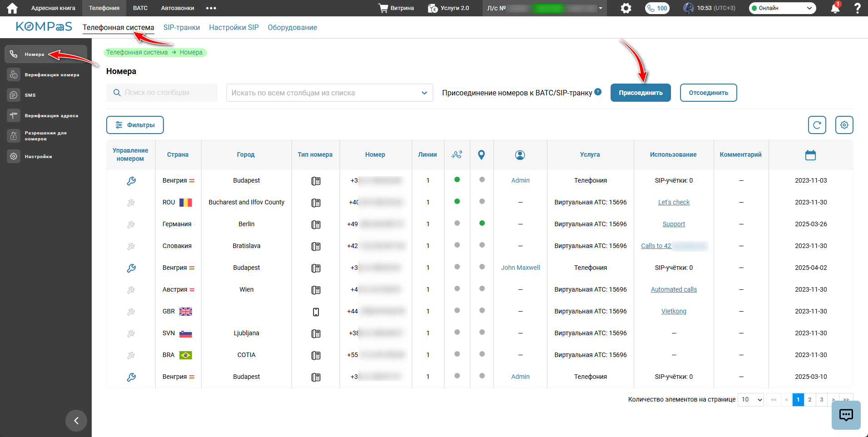
Task: Switch to Оборудование tab
Action: [292, 28]
